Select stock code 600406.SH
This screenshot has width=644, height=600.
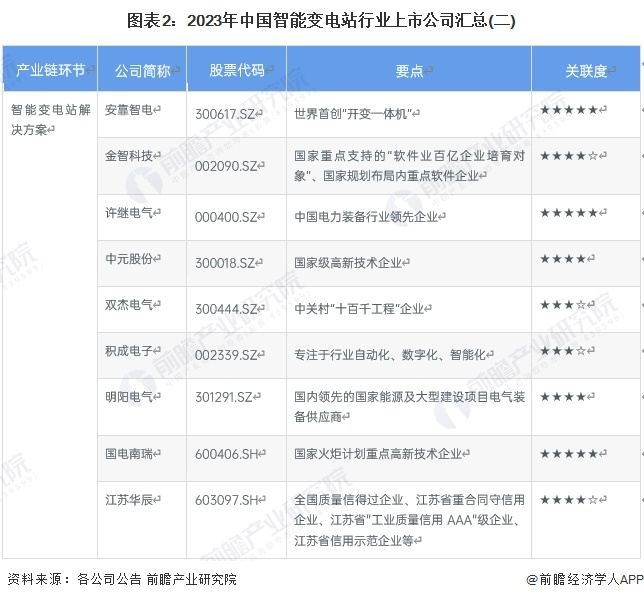click(226, 454)
